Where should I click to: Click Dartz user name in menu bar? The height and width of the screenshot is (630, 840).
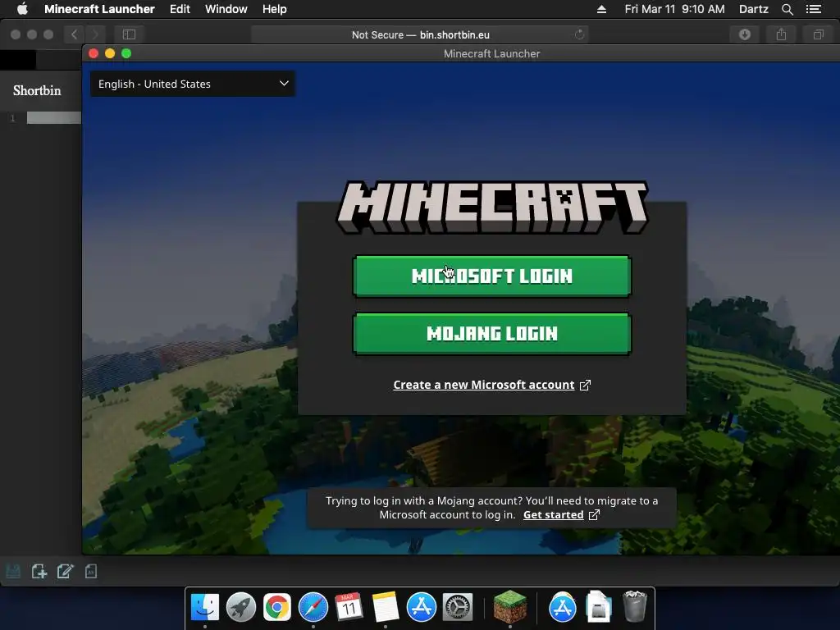coord(753,9)
